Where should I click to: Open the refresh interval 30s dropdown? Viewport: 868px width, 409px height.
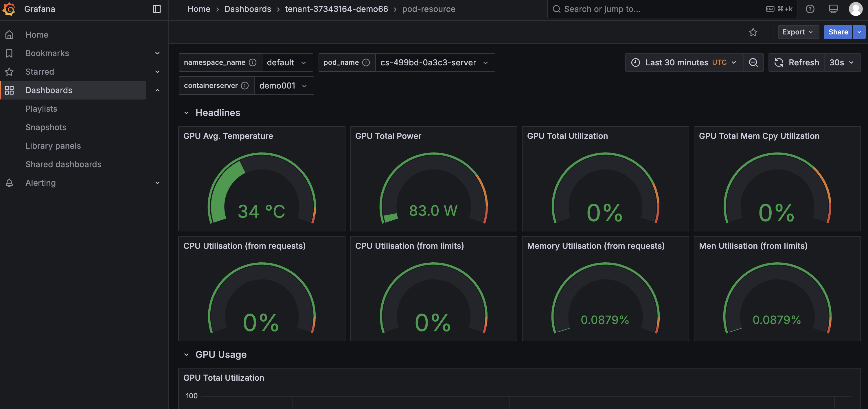pyautogui.click(x=841, y=62)
